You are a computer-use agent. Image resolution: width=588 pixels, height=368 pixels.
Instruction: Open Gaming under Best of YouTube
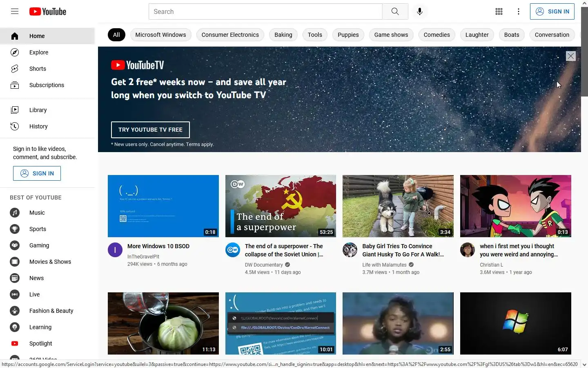[x=47, y=245]
